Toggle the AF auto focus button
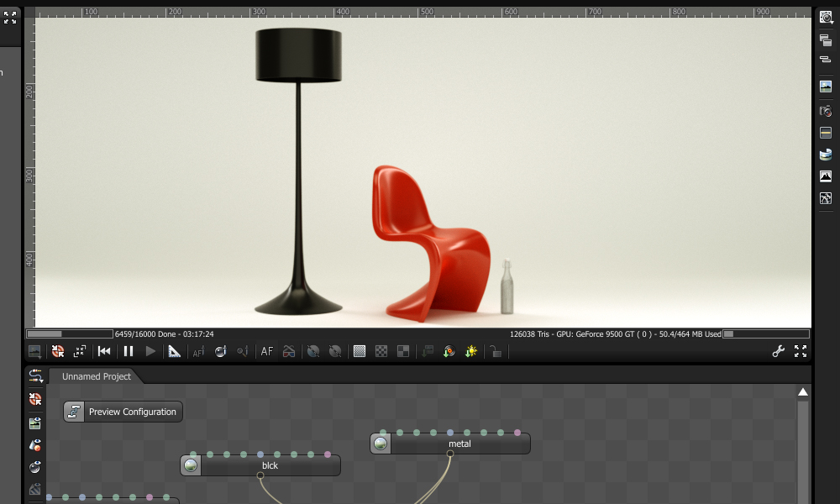This screenshot has height=504, width=840. (267, 351)
